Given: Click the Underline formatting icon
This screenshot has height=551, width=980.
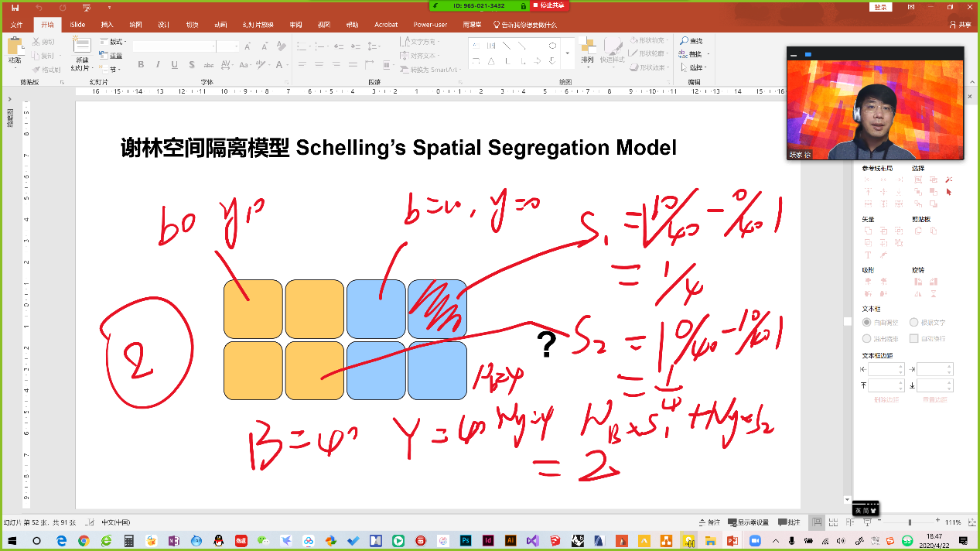Looking at the screenshot, I should click(174, 65).
